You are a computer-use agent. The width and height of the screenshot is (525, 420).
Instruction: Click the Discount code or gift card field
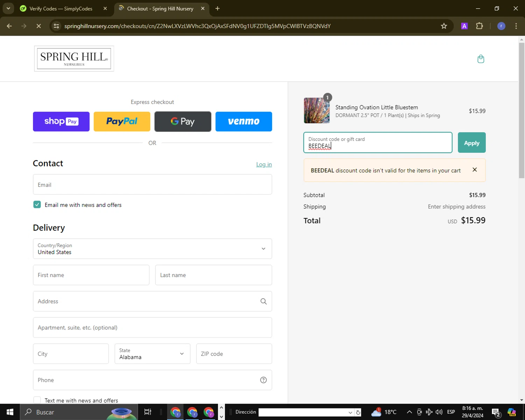tap(378, 142)
